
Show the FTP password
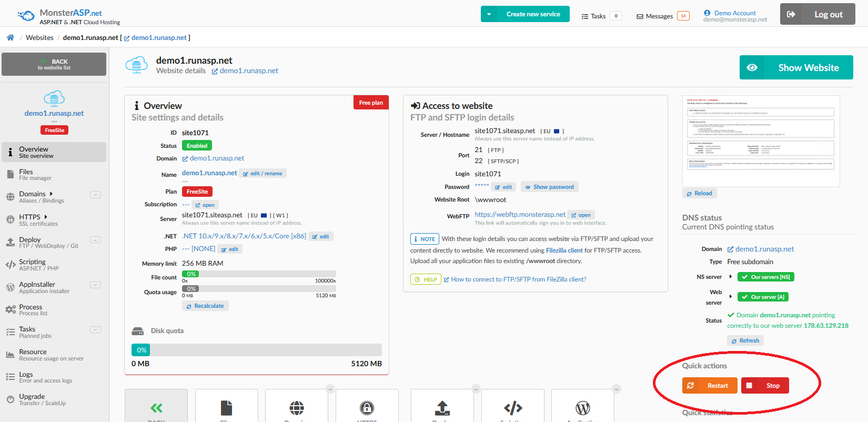[x=549, y=187]
